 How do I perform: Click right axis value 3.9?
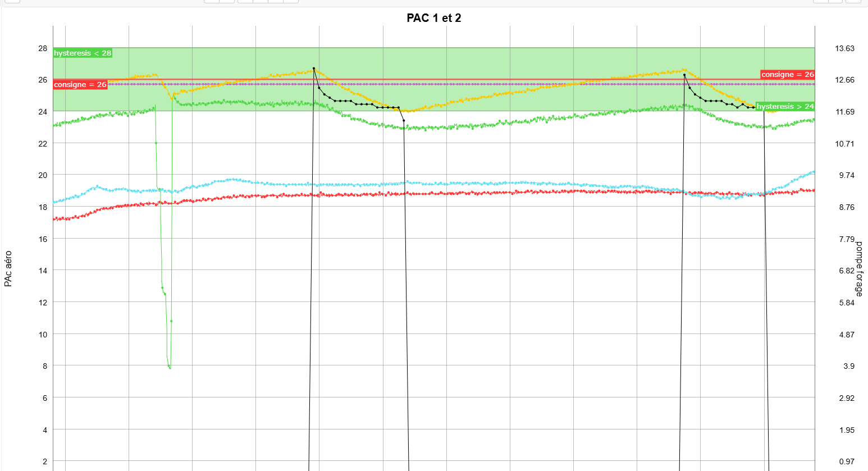pos(849,366)
